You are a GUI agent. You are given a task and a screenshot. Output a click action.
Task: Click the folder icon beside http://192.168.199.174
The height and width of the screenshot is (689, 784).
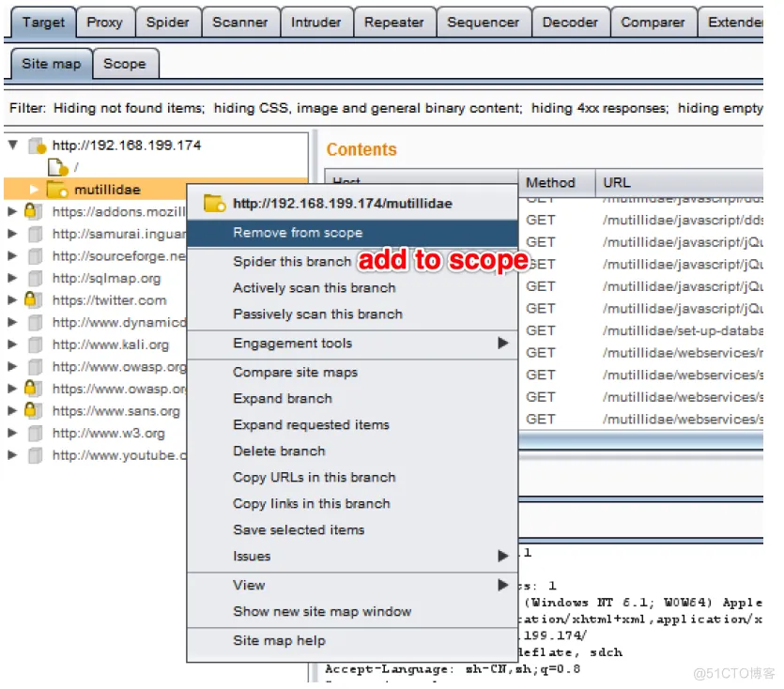(x=38, y=145)
